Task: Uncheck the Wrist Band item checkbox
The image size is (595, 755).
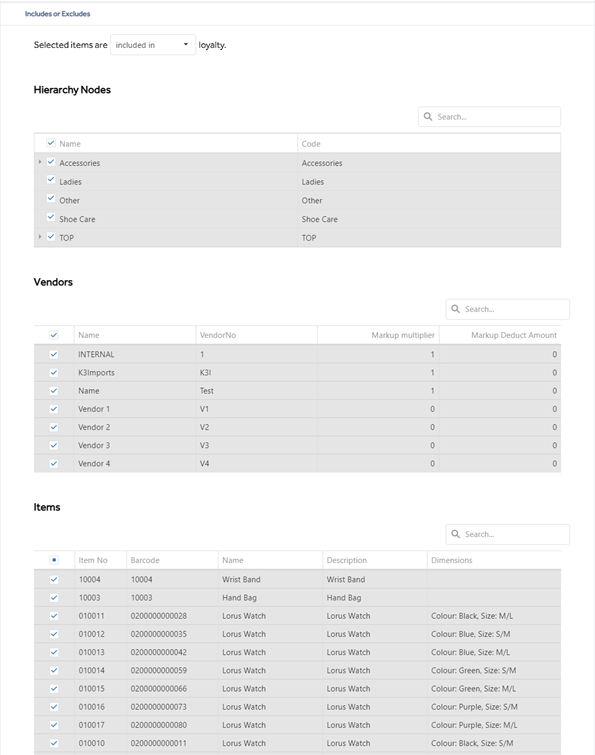Action: point(54,580)
